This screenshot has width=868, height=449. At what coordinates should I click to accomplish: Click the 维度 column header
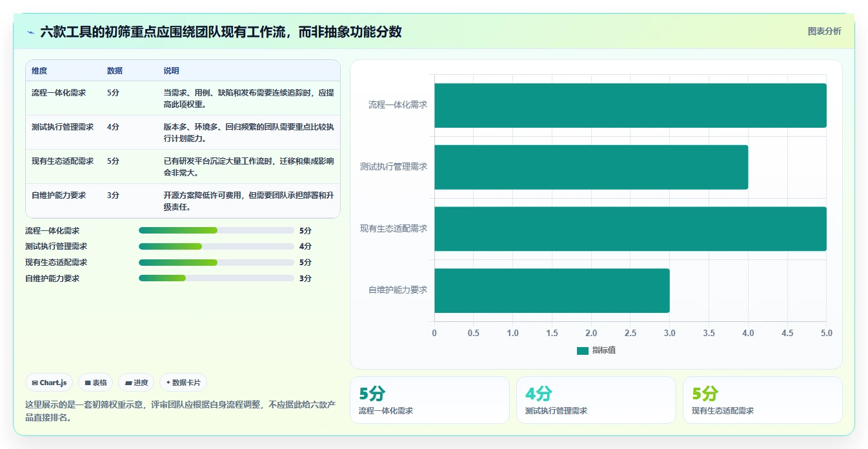pos(39,71)
